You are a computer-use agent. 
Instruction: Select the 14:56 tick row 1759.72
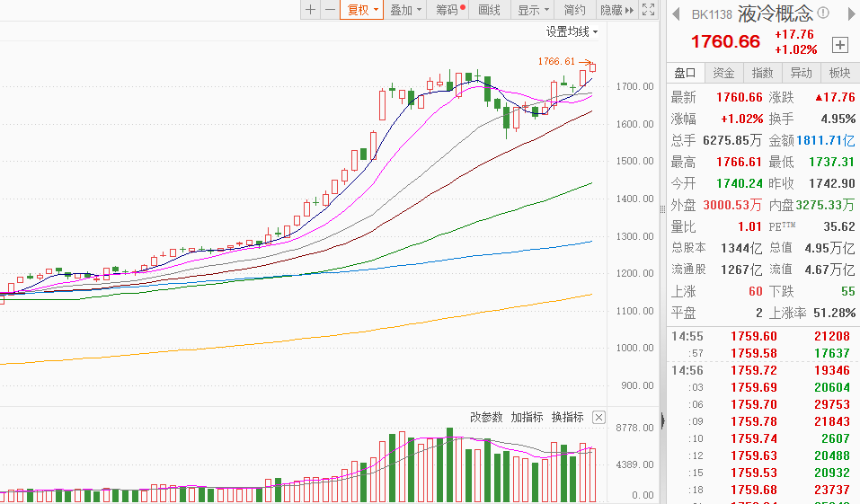point(763,370)
